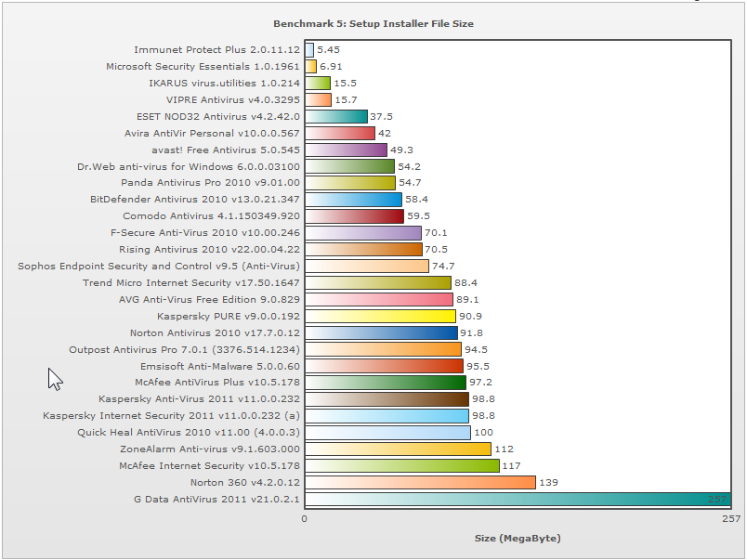Click the VIPRE Antivirus v4.0.3295 label
Viewport: 747px width, 560px height.
click(x=233, y=99)
